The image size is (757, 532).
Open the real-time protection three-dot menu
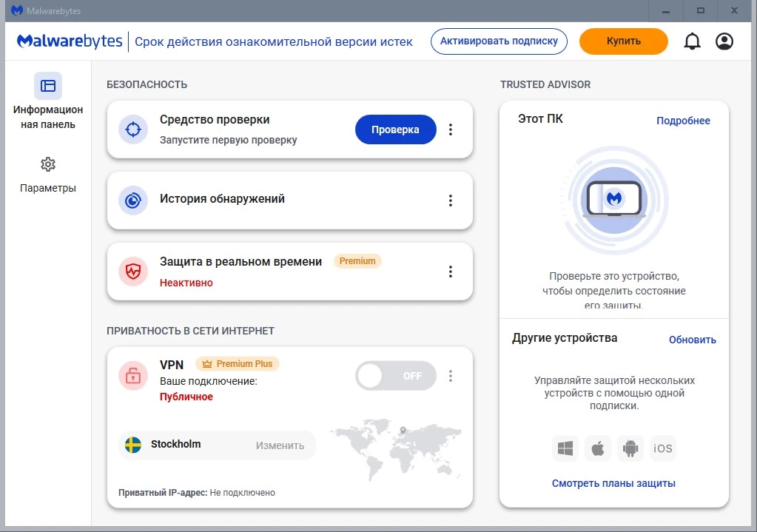(x=451, y=272)
